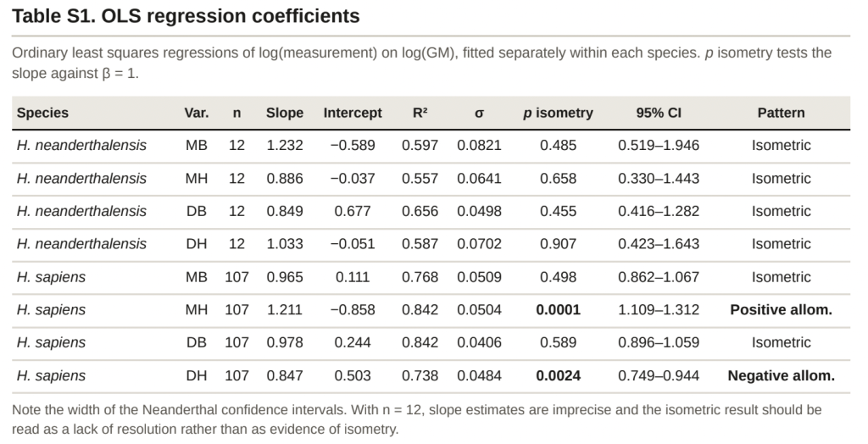Click the Intercept column header
Image resolution: width=868 pixels, height=444 pixels.
pyautogui.click(x=353, y=113)
